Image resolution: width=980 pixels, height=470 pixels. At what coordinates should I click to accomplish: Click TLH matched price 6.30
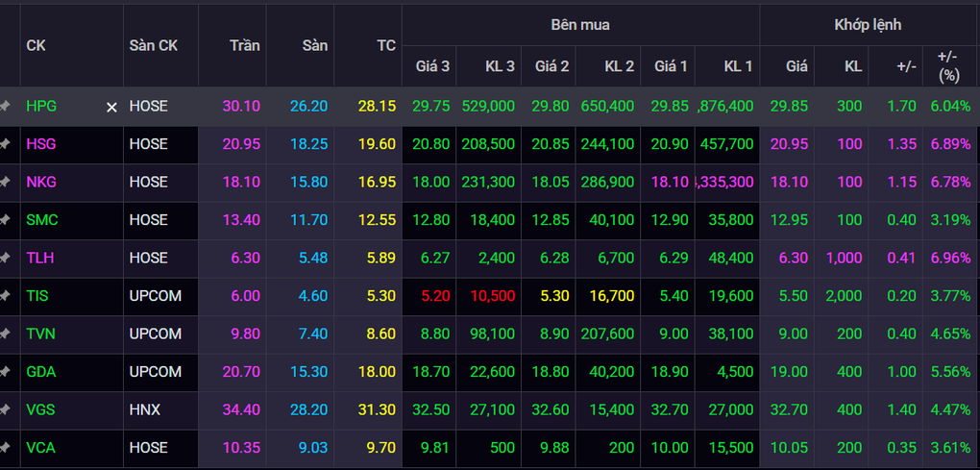coord(793,259)
